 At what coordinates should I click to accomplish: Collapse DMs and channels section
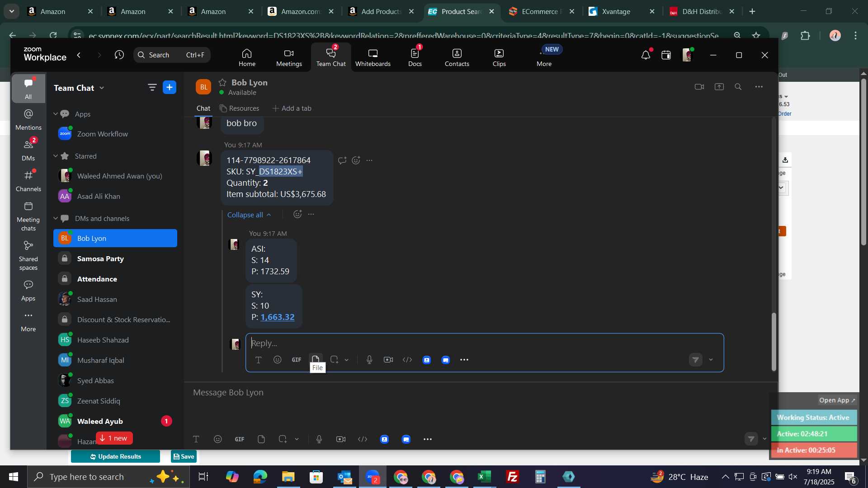[x=56, y=218]
